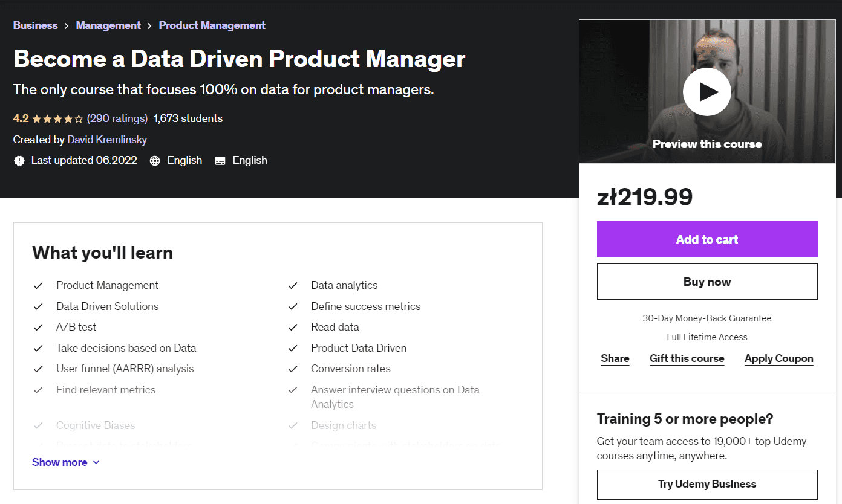Click the globe language icon

[155, 161]
